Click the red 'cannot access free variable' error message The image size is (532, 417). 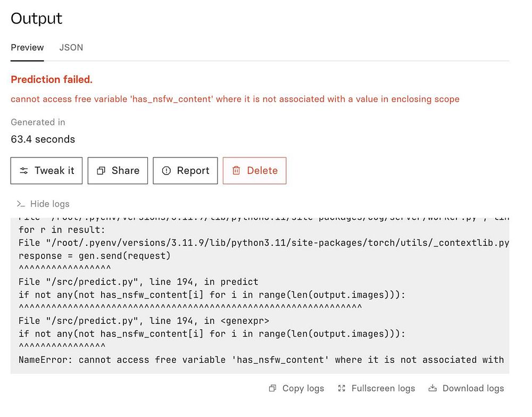coord(235,99)
